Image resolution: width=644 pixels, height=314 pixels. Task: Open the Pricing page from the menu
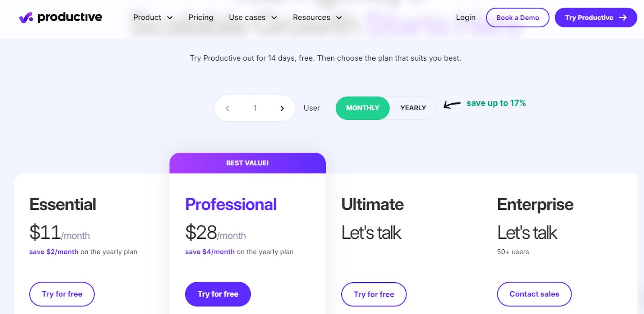click(200, 17)
